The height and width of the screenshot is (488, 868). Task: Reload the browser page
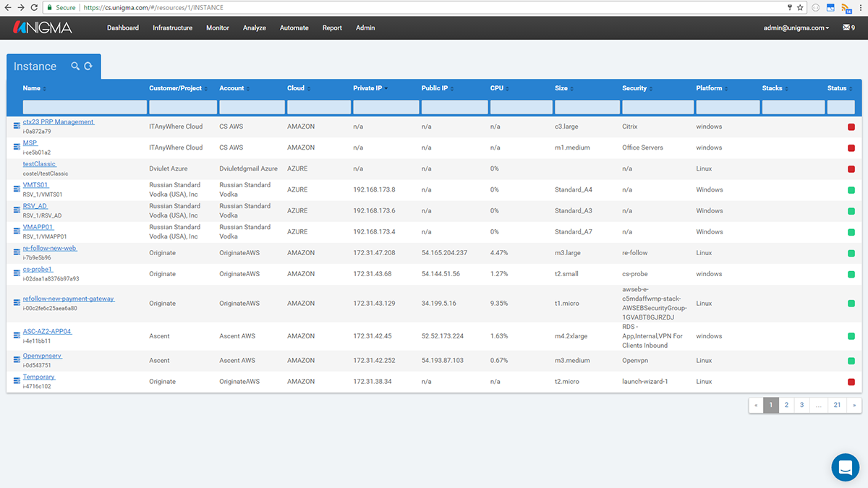click(33, 7)
